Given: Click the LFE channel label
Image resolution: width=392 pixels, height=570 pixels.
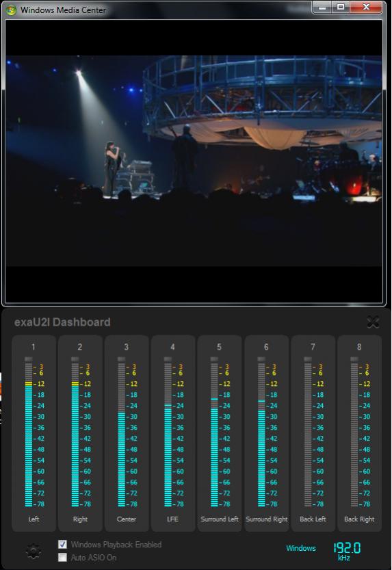Looking at the screenshot, I should [x=172, y=519].
